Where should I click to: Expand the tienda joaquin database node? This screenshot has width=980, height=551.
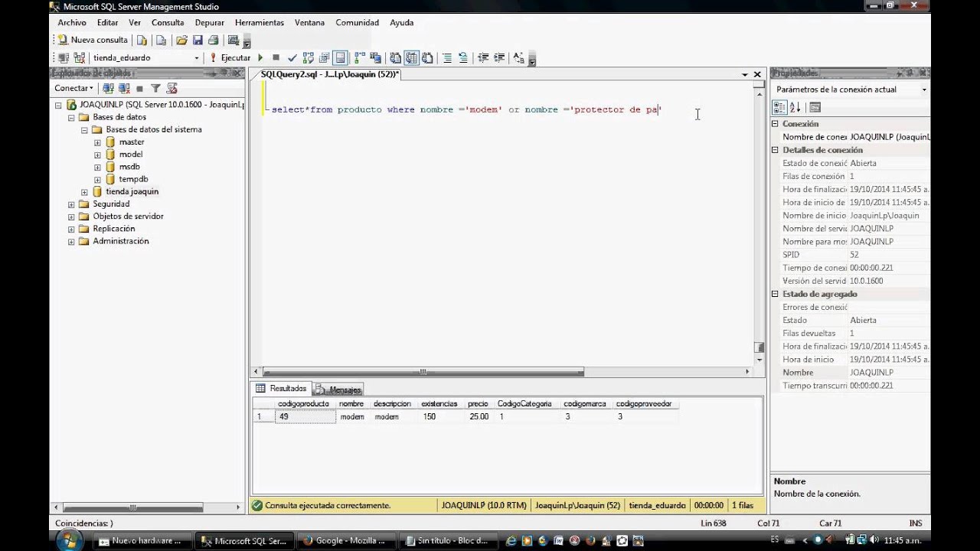pyautogui.click(x=84, y=192)
